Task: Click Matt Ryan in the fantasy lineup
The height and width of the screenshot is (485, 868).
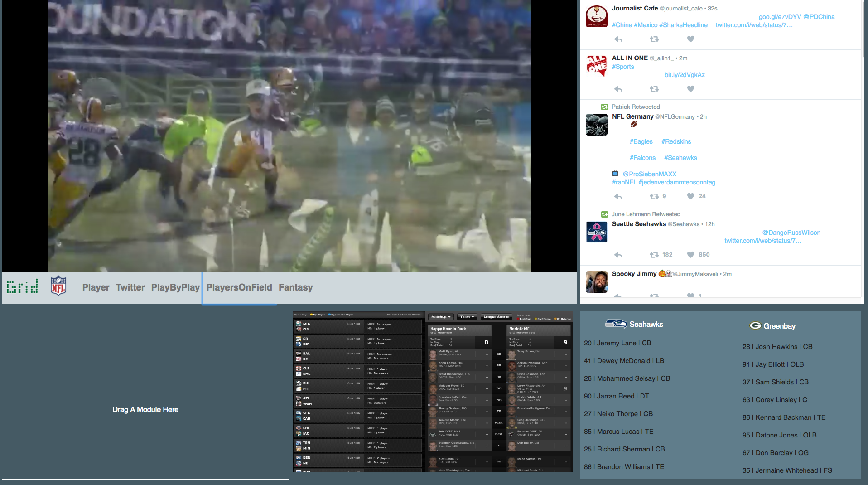Action: (x=459, y=354)
